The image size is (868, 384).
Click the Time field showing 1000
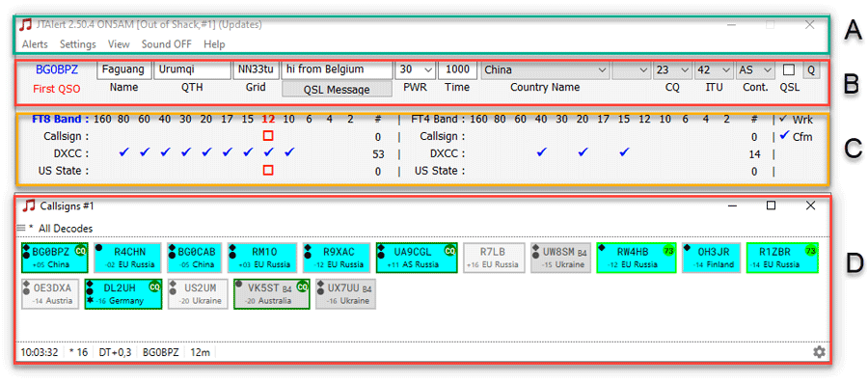pos(457,69)
